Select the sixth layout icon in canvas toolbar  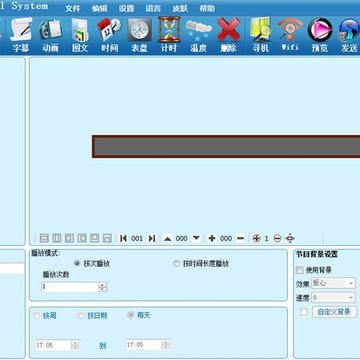coord(107,238)
